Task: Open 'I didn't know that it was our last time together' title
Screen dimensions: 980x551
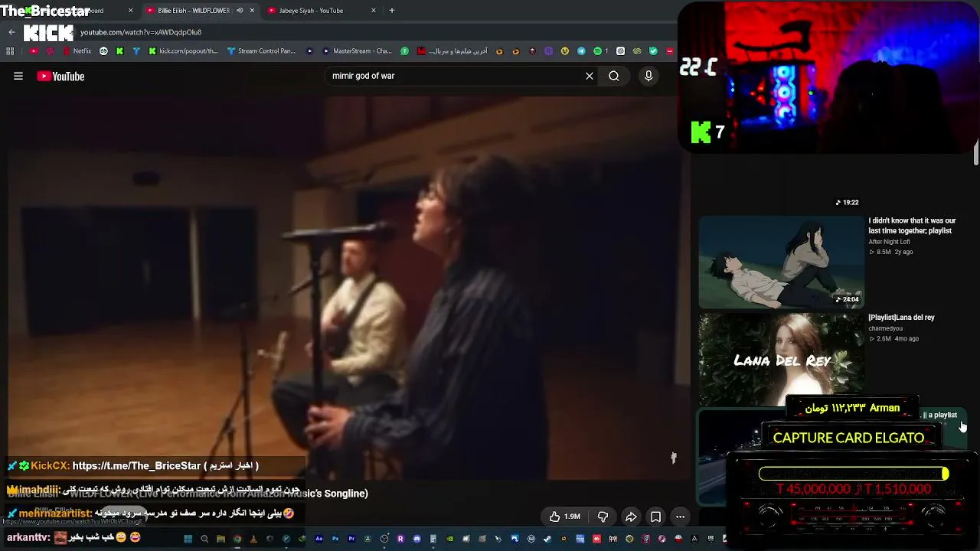Action: (x=912, y=226)
